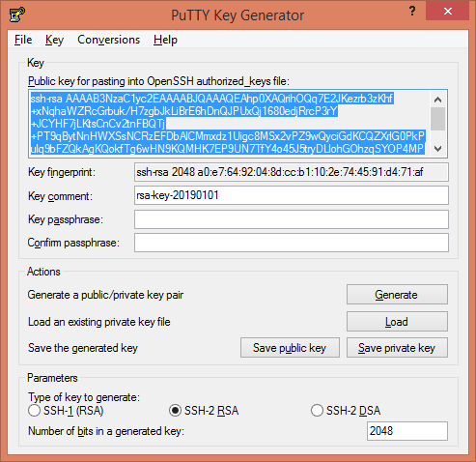476x462 pixels.
Task: Click Save public key button
Action: (x=290, y=348)
